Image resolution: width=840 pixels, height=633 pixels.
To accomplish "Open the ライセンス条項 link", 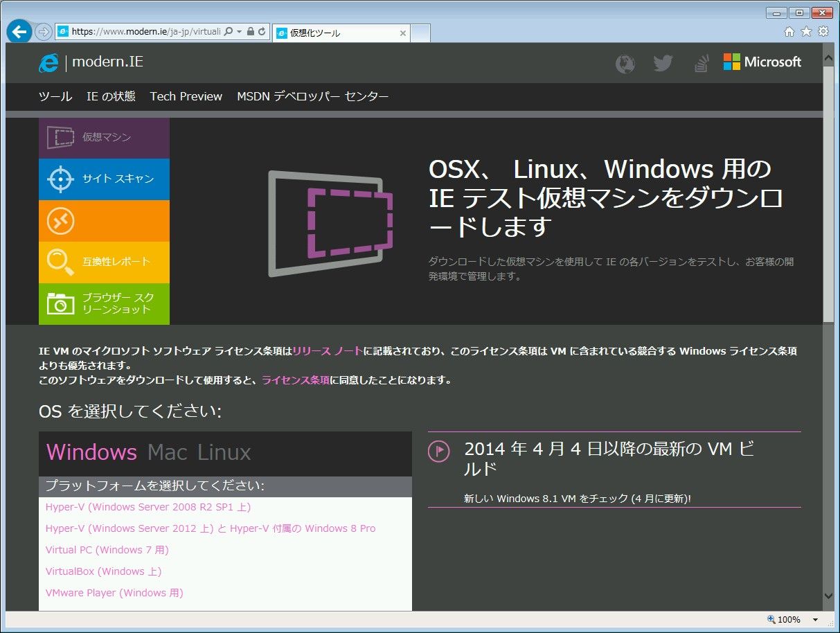I will pos(296,380).
